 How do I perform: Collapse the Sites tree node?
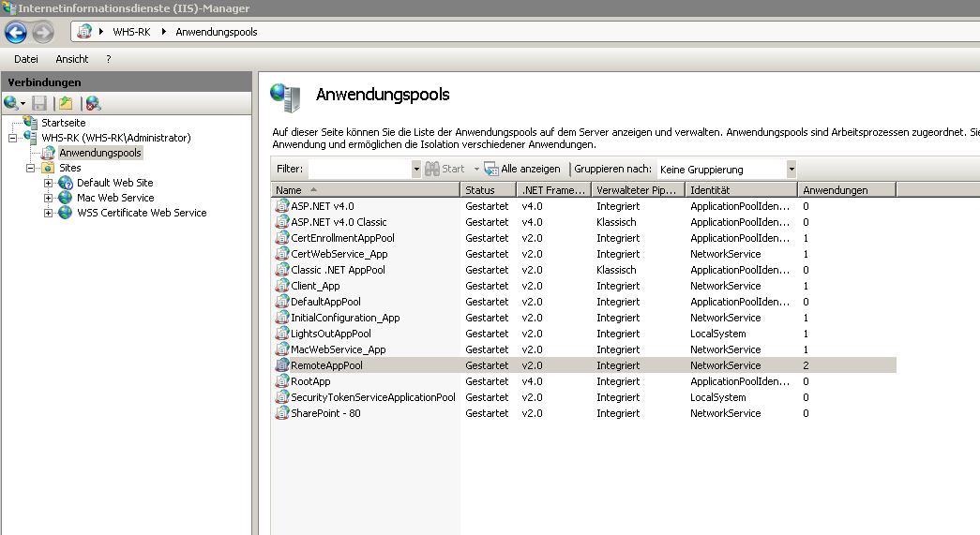pos(30,168)
